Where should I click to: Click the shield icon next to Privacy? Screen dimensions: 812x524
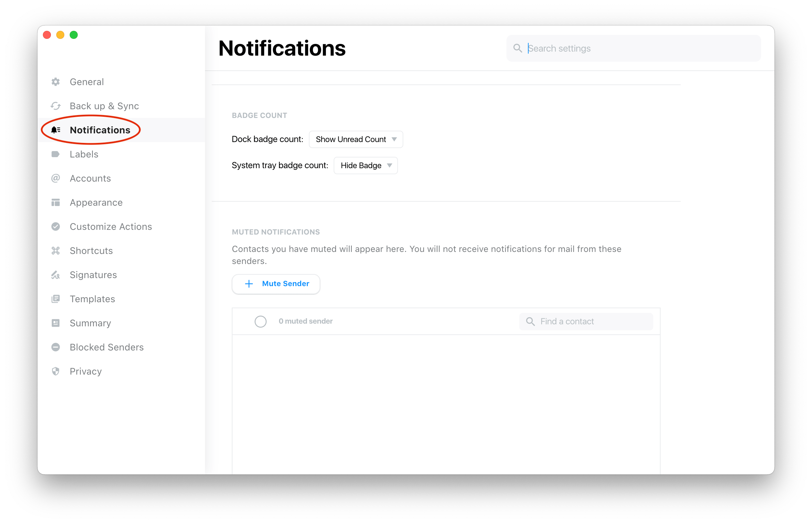click(x=56, y=371)
